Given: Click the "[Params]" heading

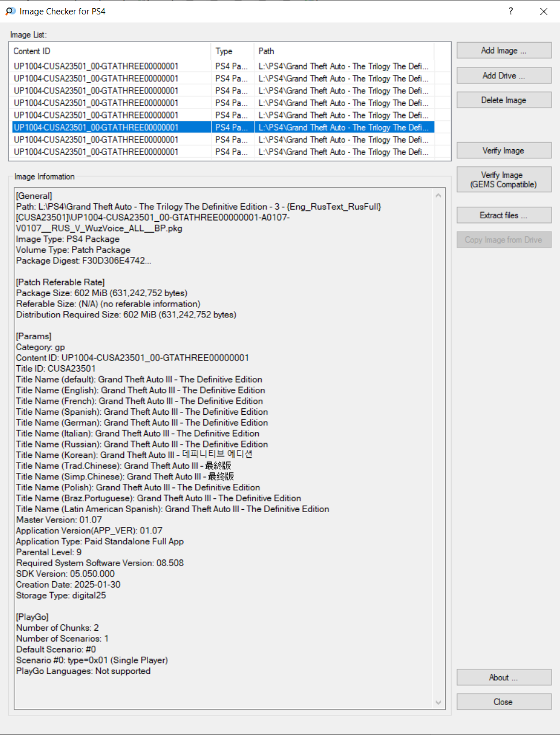Looking at the screenshot, I should point(33,336).
